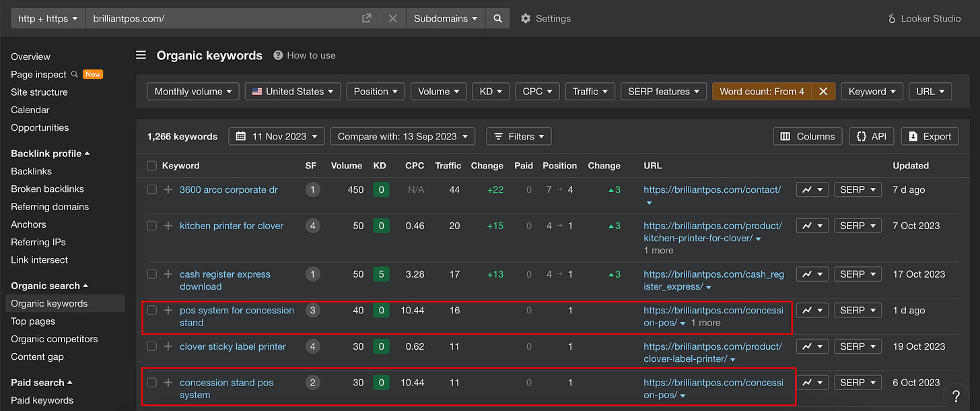Open the Compare with: 13 Sep 2023 dropdown
Viewport: 980px width, 411px height.
pos(403,136)
